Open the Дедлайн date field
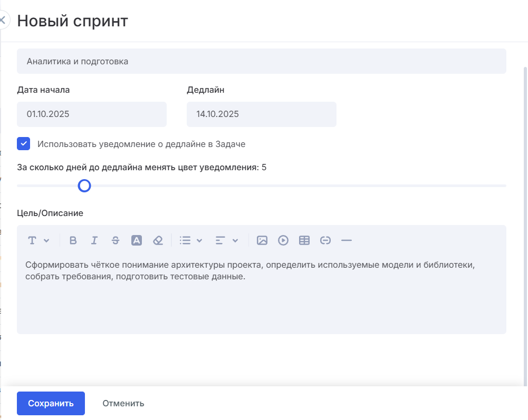The height and width of the screenshot is (420, 528). (x=261, y=114)
